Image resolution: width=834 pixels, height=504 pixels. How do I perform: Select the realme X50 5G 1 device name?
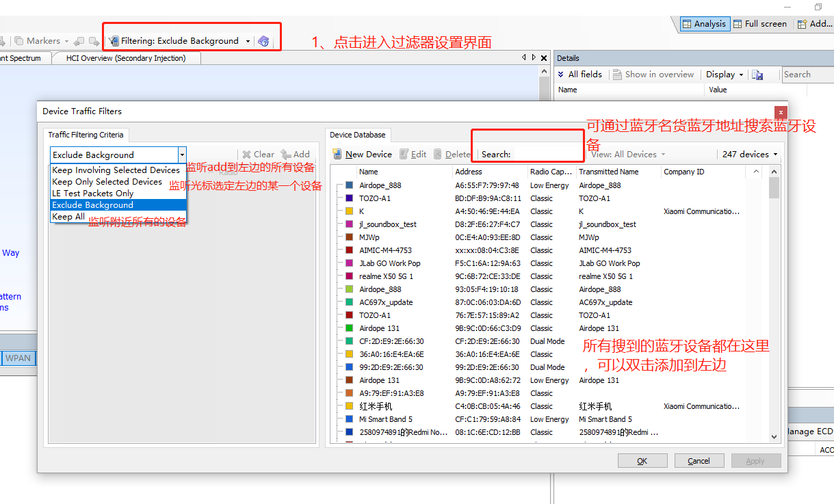click(387, 276)
